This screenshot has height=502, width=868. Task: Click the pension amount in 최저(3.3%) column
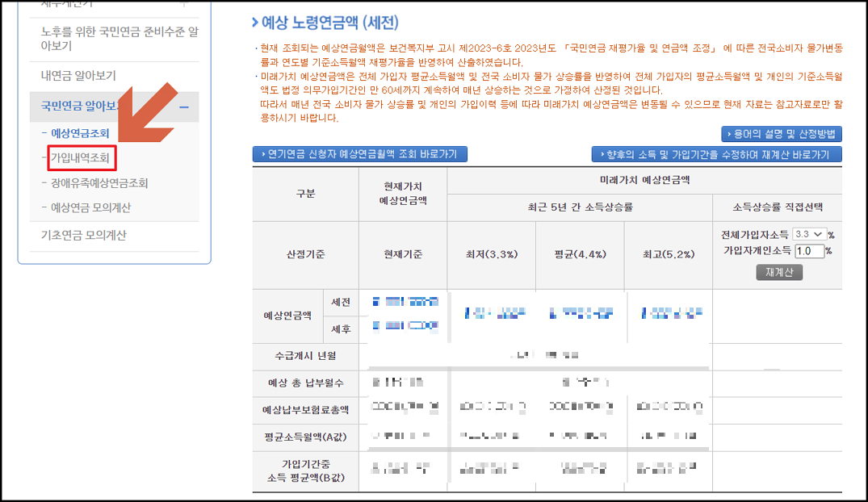click(x=495, y=311)
